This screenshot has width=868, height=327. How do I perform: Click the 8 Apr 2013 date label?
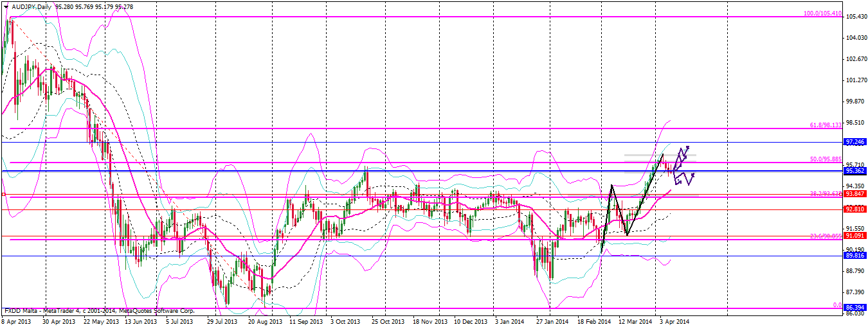pos(15,321)
